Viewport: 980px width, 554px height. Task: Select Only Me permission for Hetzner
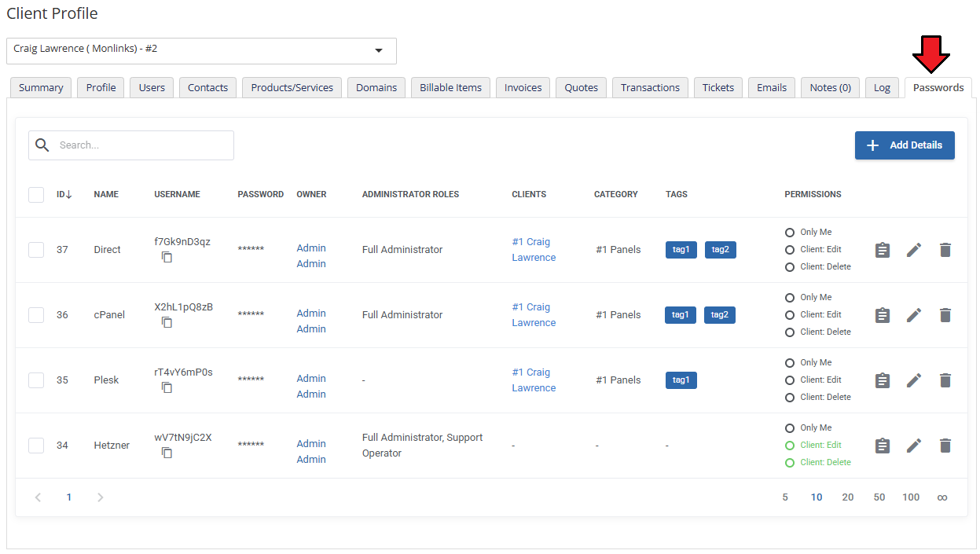790,428
